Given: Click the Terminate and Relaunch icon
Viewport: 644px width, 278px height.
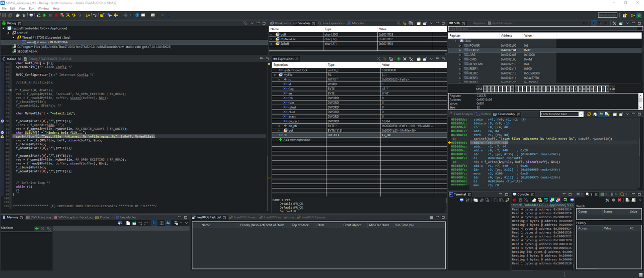Looking at the screenshot, I should click(62, 15).
